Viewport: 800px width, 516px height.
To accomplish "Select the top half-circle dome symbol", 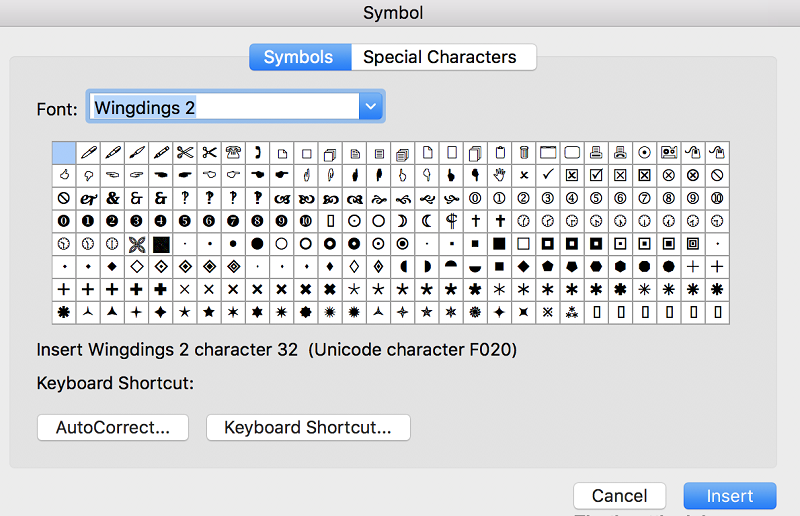I will [x=451, y=266].
